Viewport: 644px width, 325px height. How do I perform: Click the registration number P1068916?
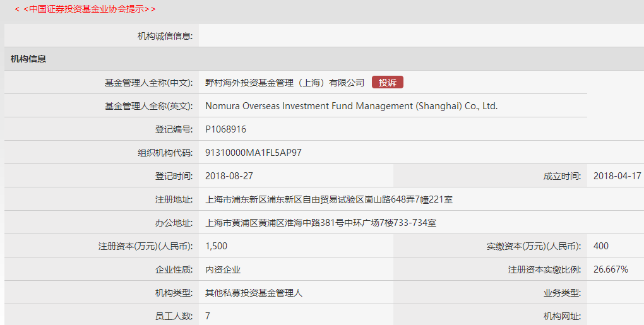[x=225, y=129]
